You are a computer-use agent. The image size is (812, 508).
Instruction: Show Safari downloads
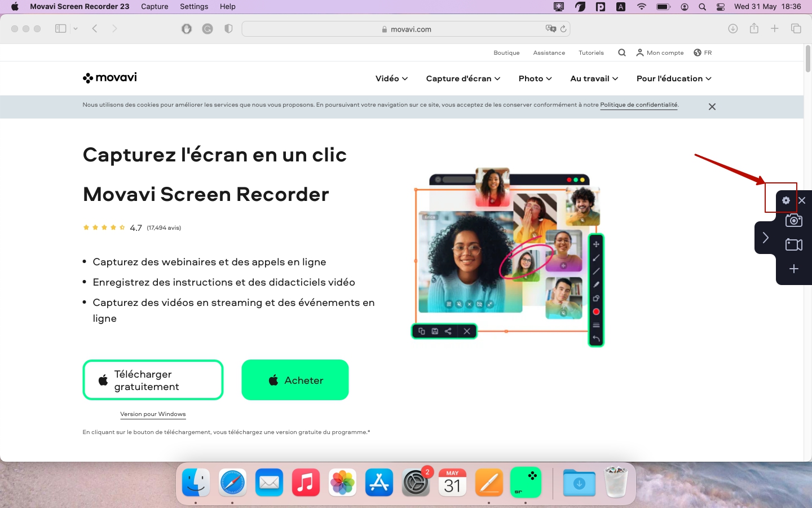click(x=733, y=28)
